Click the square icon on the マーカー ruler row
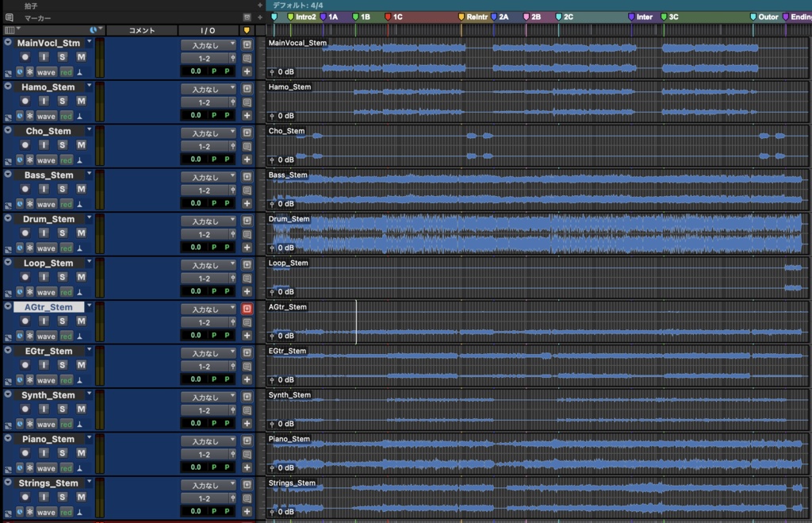812x523 pixels. coord(247,17)
